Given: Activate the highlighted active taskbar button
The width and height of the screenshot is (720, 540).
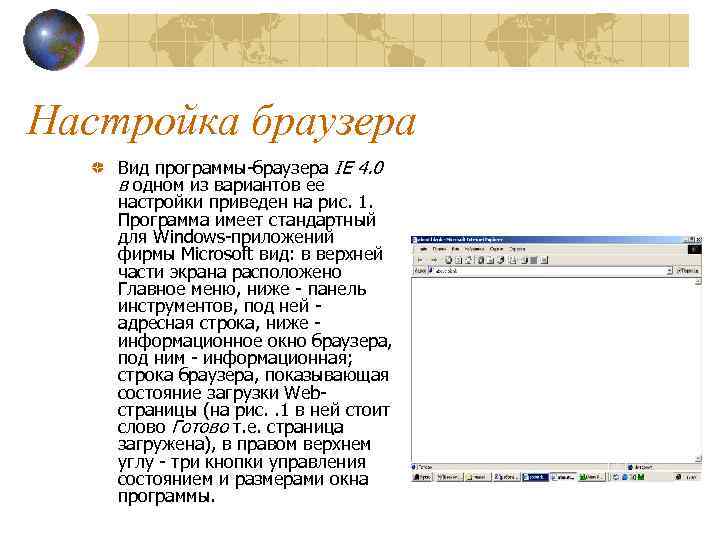Looking at the screenshot, I should pos(535,478).
